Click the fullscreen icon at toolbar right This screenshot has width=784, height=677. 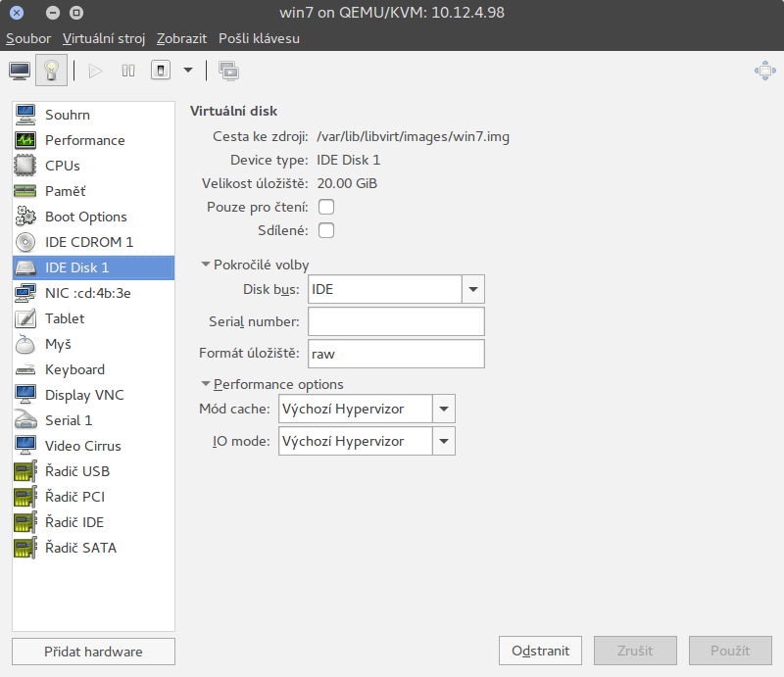point(764,71)
